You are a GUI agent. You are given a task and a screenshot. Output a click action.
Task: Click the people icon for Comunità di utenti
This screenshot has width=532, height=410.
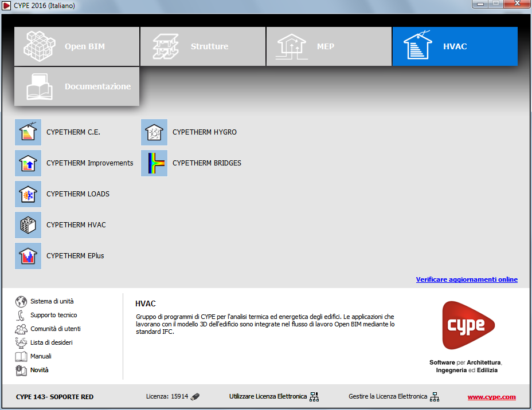click(21, 329)
